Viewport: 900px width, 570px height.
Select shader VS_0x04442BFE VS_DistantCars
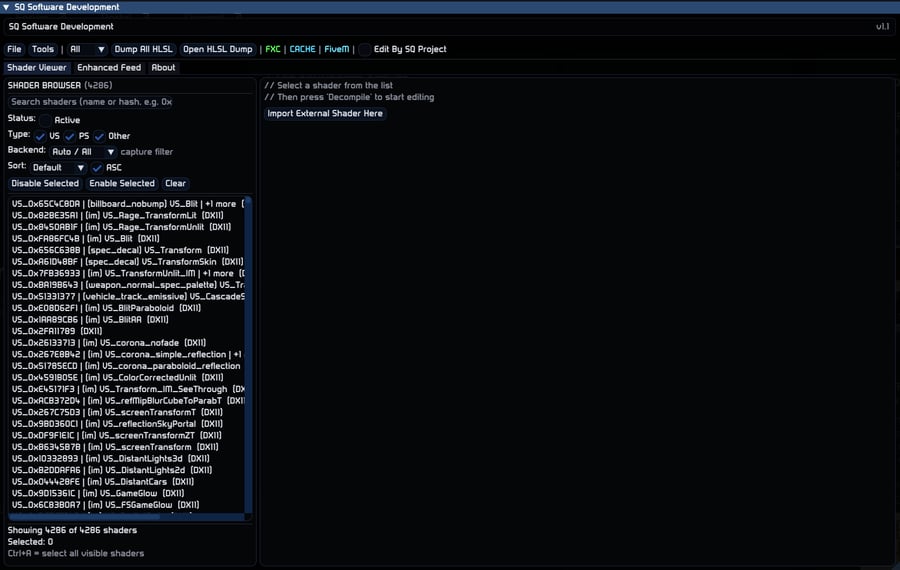tap(127, 482)
